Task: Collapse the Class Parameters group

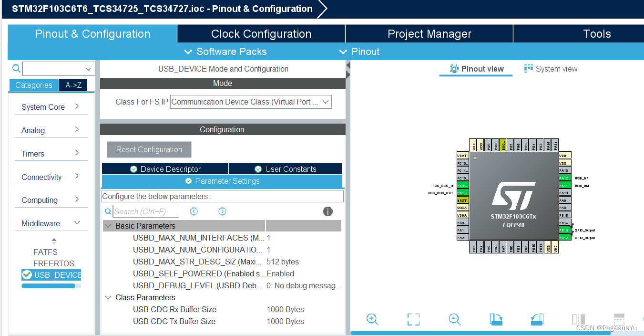Action: pyautogui.click(x=108, y=297)
